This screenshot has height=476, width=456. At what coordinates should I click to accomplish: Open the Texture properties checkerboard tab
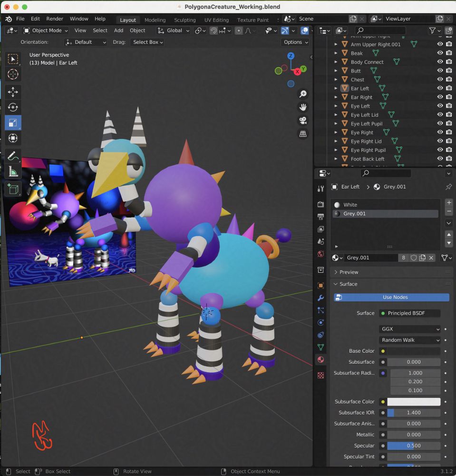(x=320, y=376)
